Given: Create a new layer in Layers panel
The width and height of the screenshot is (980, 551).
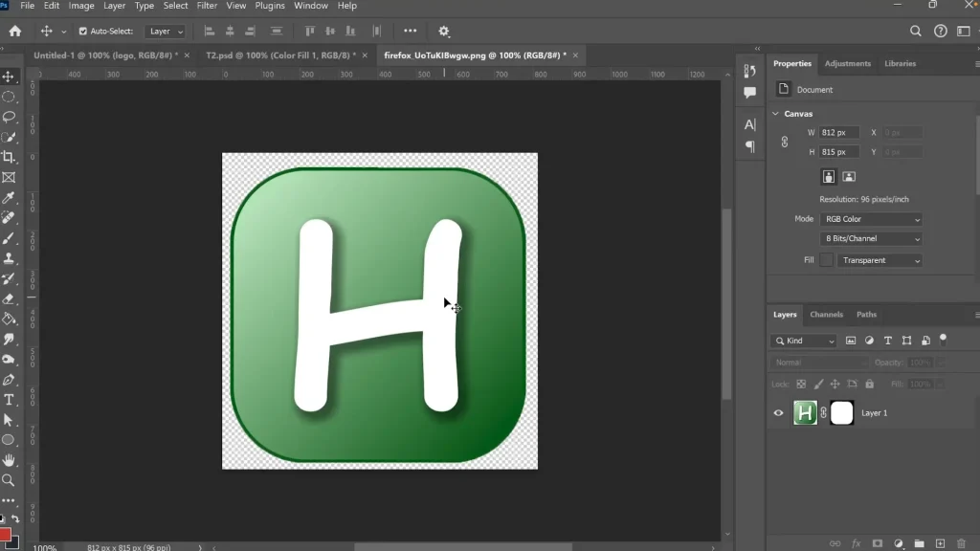Looking at the screenshot, I should pos(940,543).
